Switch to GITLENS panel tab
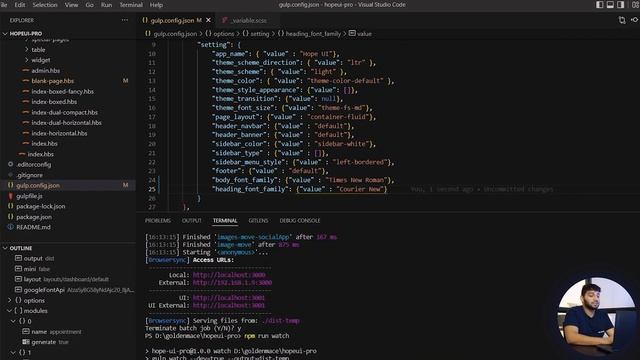The image size is (640, 360). coord(258,220)
